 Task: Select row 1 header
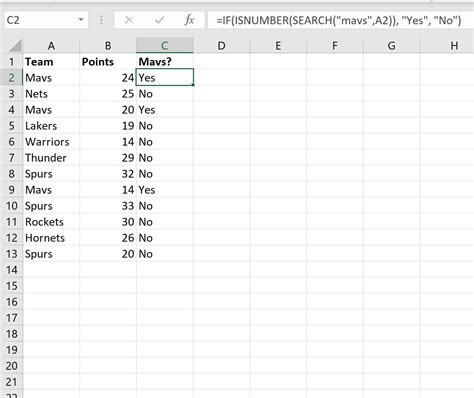pos(11,62)
